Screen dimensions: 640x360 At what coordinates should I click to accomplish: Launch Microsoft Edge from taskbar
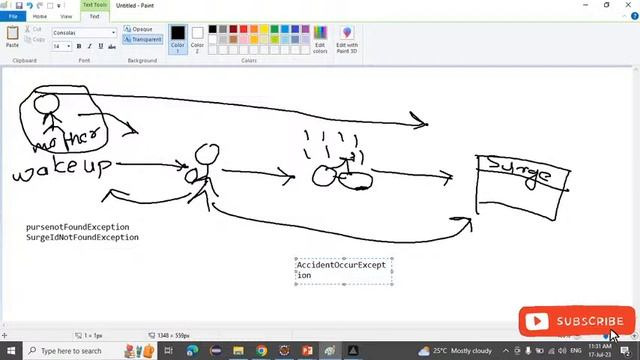point(192,351)
